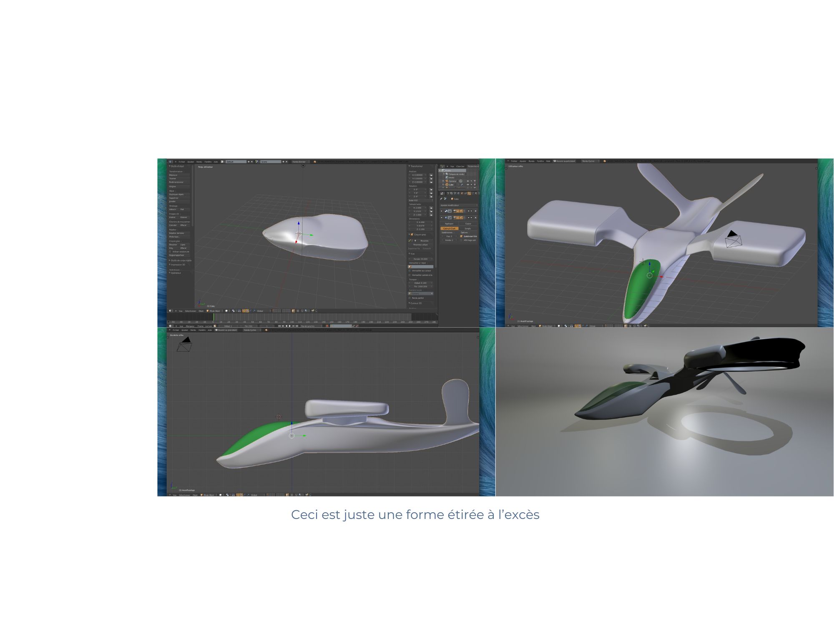Click Appliquer on the subdivision modifier

449,224
